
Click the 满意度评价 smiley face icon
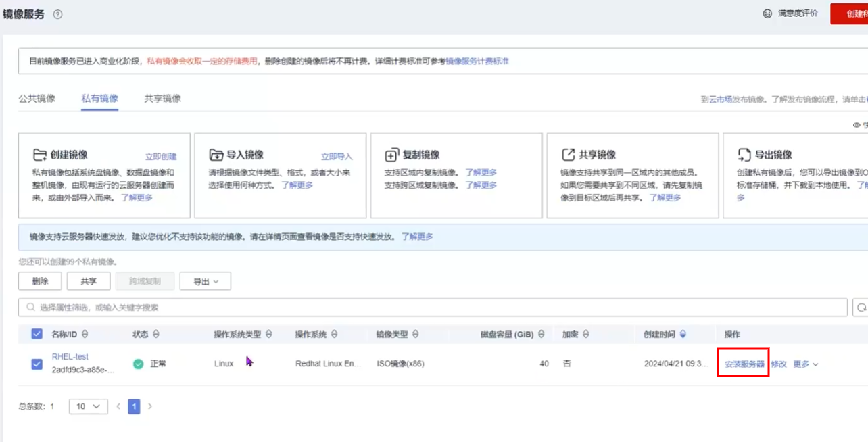[x=767, y=14]
